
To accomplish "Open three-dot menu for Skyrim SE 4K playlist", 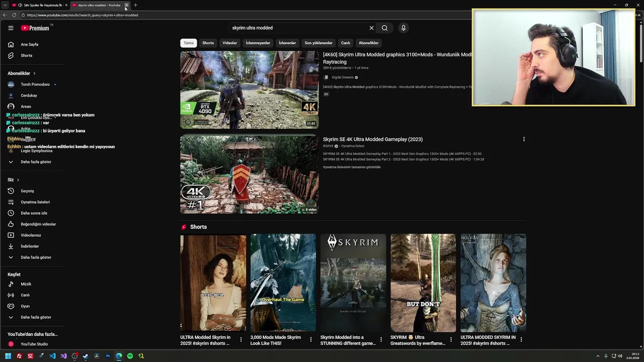I will tap(524, 139).
